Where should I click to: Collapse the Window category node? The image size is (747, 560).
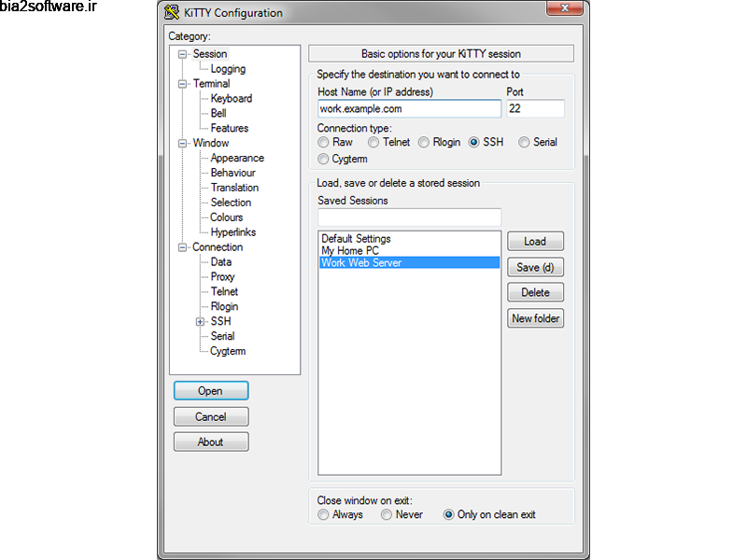[183, 144]
